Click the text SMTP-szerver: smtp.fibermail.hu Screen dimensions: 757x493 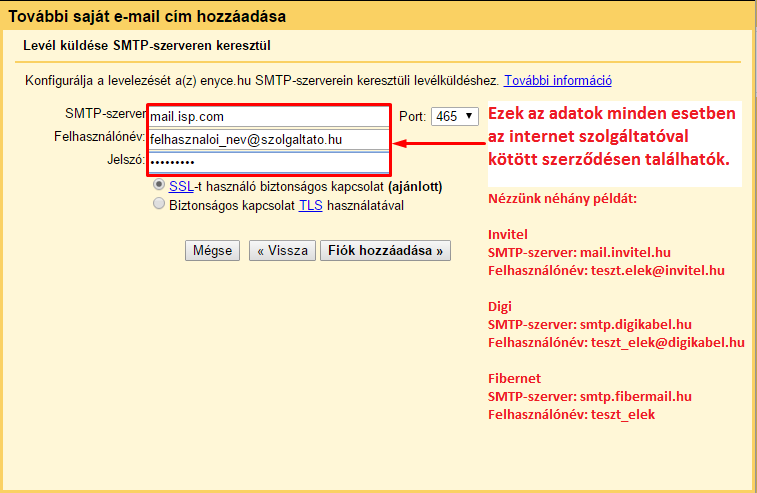pyautogui.click(x=590, y=396)
